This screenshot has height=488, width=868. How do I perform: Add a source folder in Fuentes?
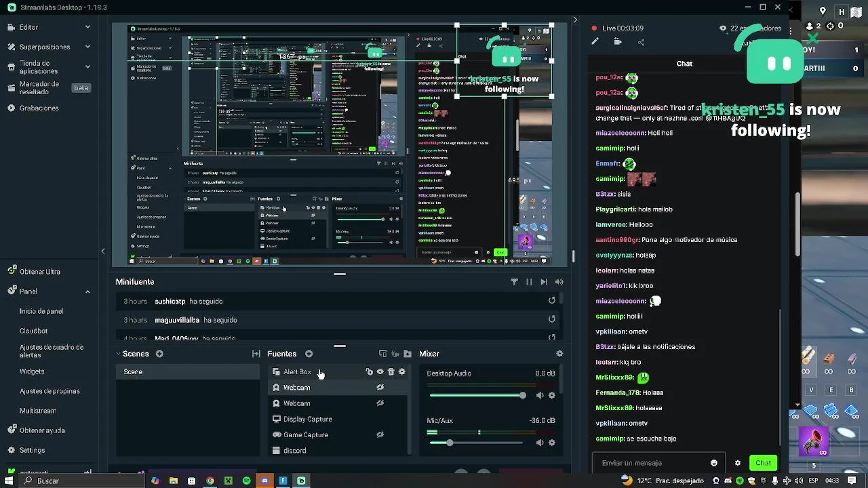[408, 354]
